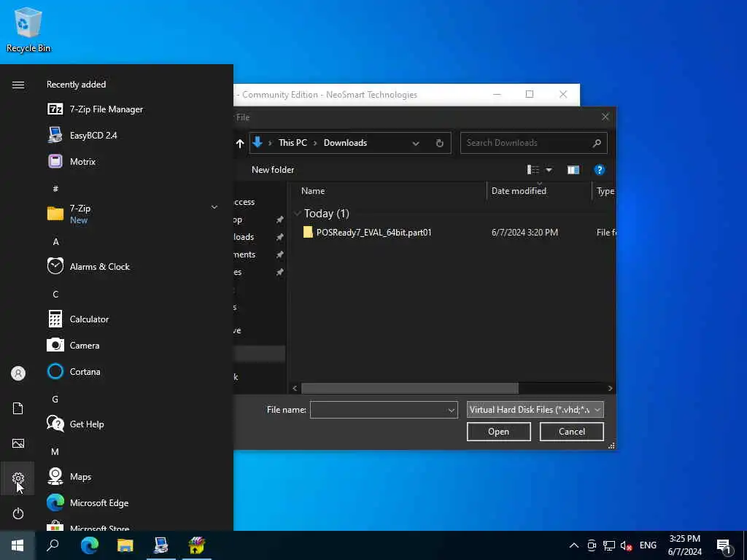Click the muted volume tray icon

[626, 545]
